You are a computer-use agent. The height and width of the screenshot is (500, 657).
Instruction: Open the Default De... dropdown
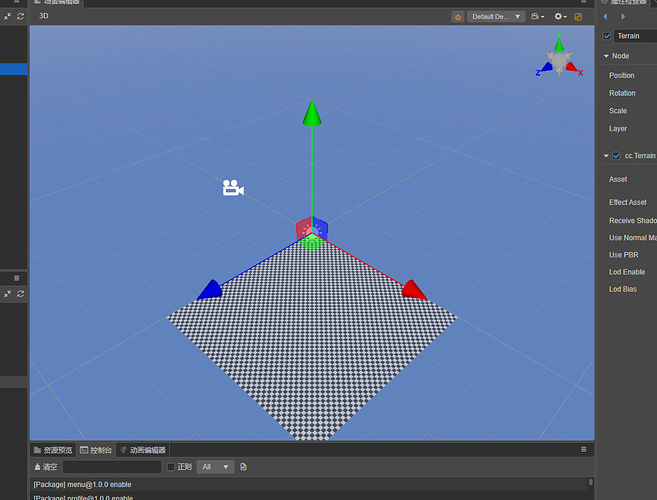tap(496, 17)
